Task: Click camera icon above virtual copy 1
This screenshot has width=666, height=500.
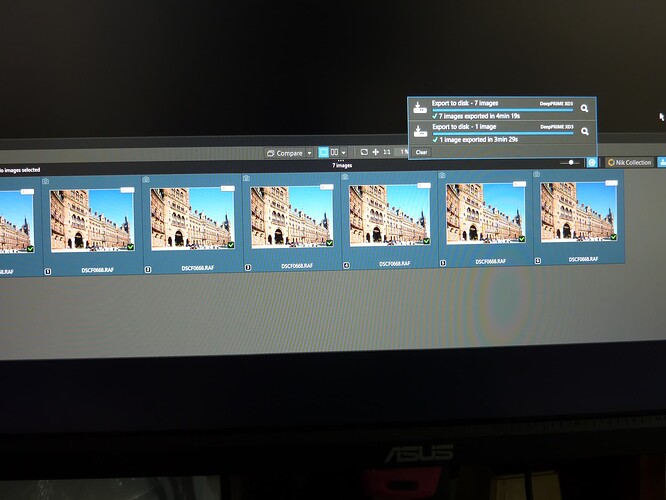Action: coord(46,181)
